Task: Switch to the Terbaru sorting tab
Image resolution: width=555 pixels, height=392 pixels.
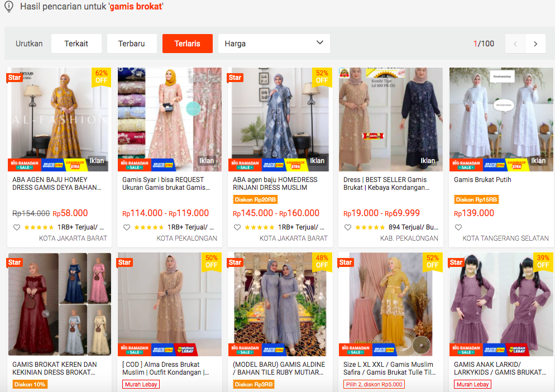Action: click(x=132, y=43)
